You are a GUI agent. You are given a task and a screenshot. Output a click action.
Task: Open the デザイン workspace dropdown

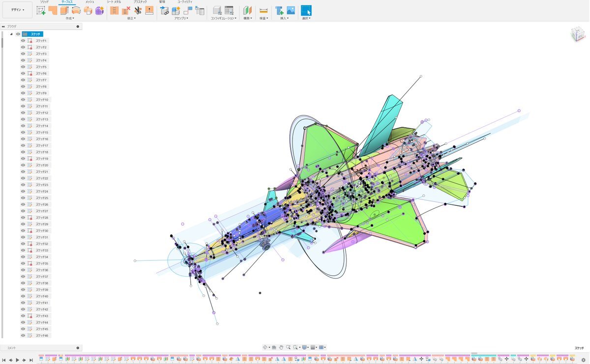[18, 10]
